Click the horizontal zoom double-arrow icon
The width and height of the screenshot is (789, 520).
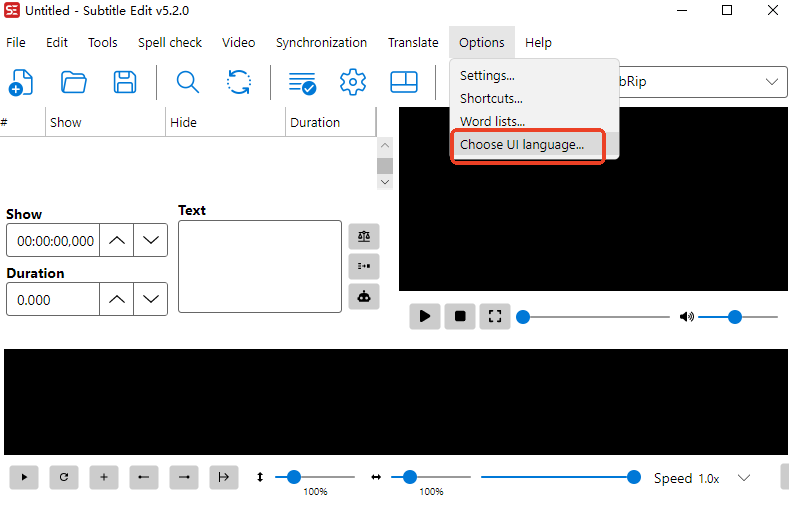tap(376, 477)
